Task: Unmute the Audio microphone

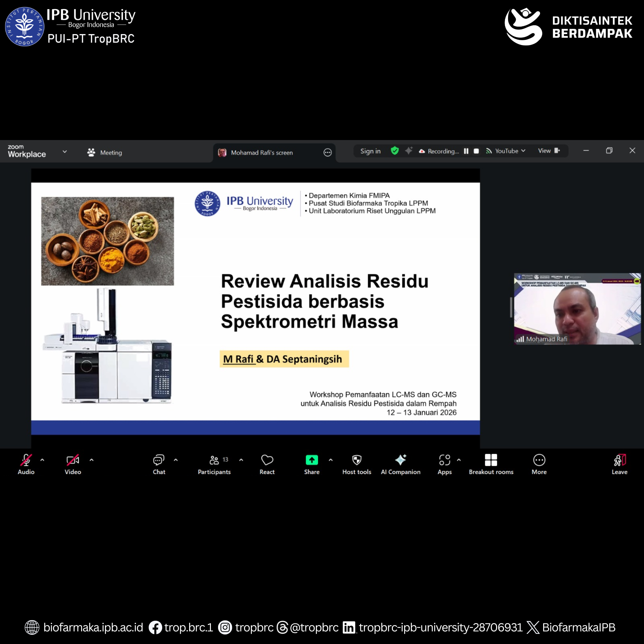Action: 26,464
